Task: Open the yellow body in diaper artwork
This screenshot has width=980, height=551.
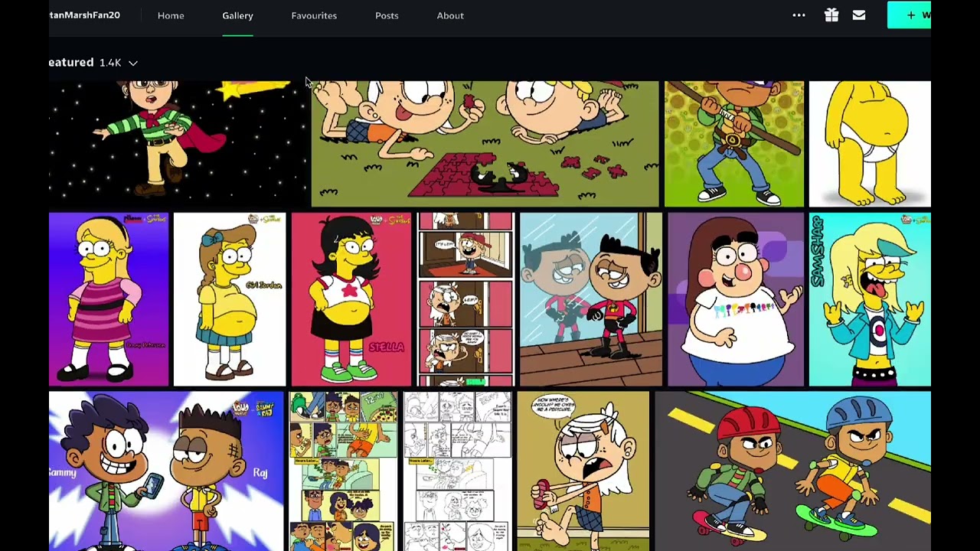Action: coord(870,144)
